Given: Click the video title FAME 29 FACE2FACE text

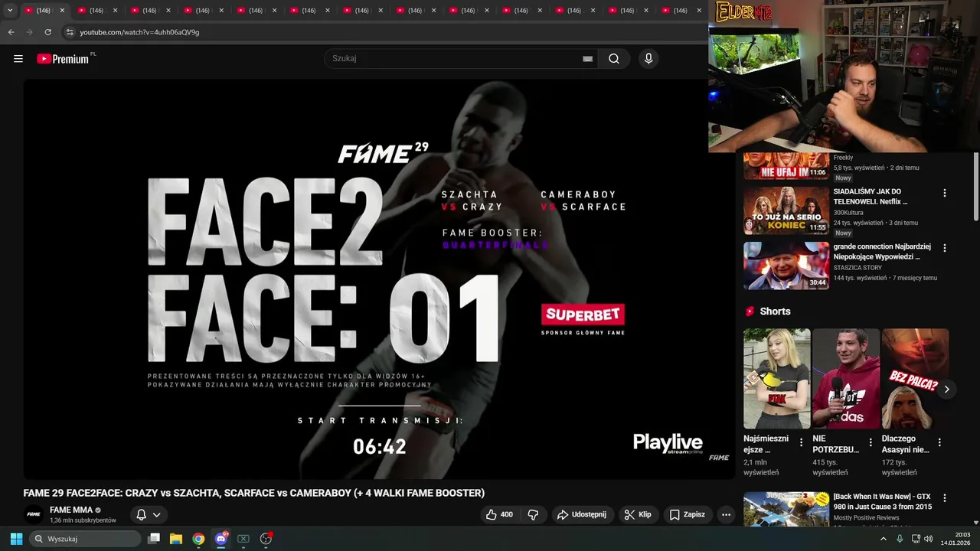Looking at the screenshot, I should tap(253, 493).
